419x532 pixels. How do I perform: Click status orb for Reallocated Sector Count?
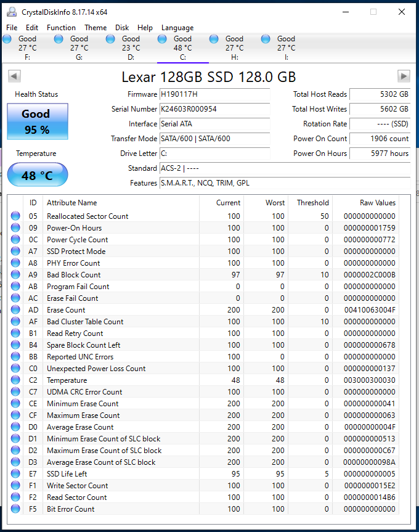coord(15,216)
